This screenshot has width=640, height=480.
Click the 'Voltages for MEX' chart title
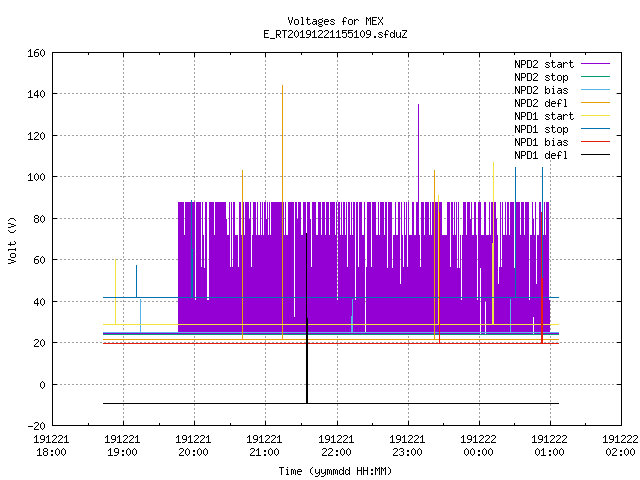click(335, 21)
